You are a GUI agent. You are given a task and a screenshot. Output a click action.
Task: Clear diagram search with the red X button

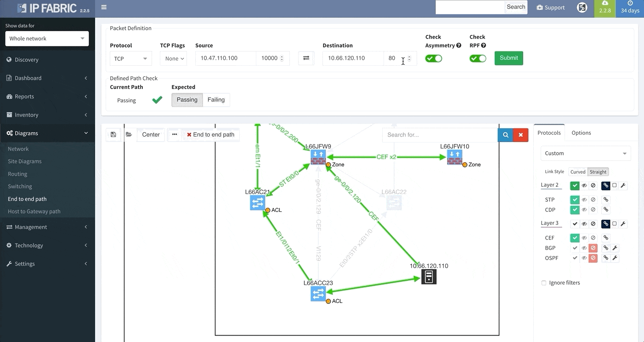[x=520, y=135]
